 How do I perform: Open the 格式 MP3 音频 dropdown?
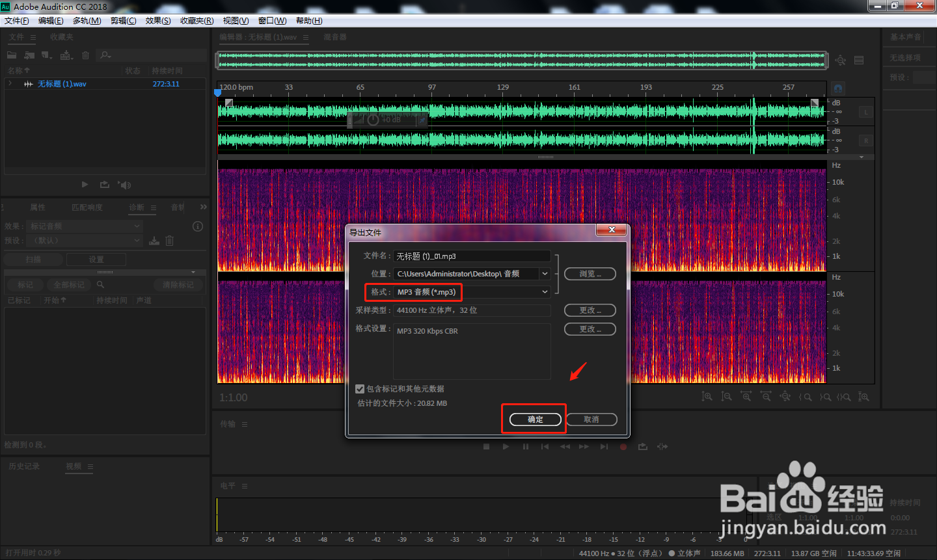point(472,292)
